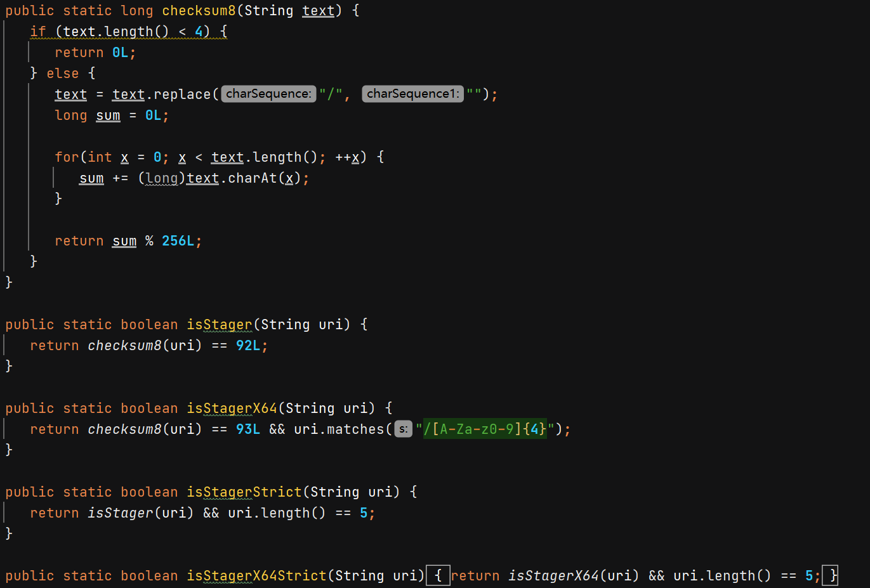
Task: Click "if (text.length() < 4)" condition
Action: pyautogui.click(x=120, y=32)
